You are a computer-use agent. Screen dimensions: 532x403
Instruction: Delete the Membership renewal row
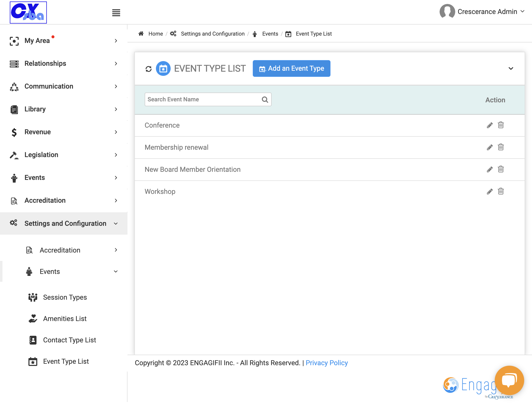[501, 147]
